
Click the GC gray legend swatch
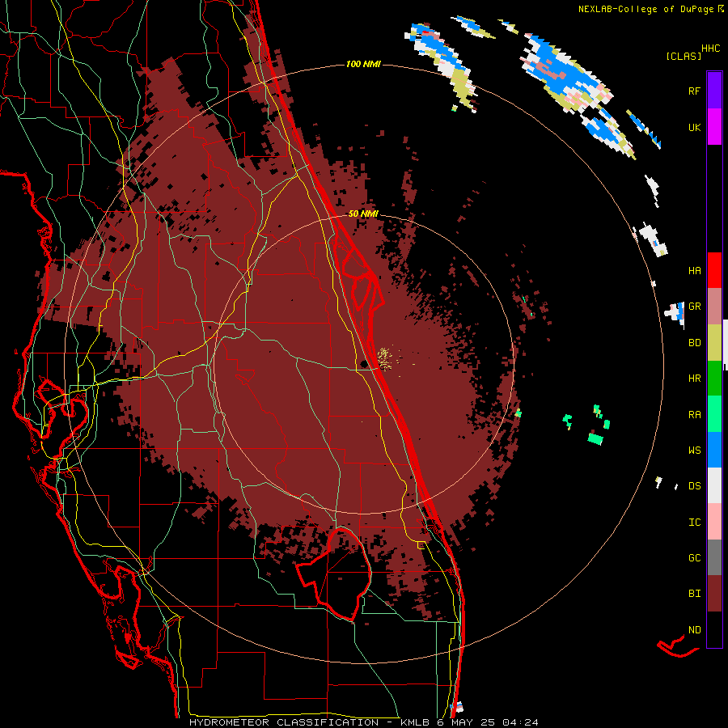714,557
